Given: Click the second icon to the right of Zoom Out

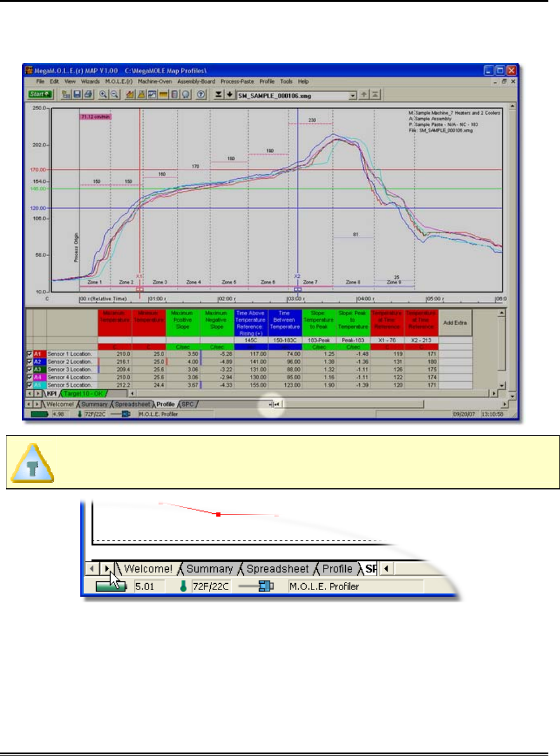Looking at the screenshot, I should tap(141, 94).
